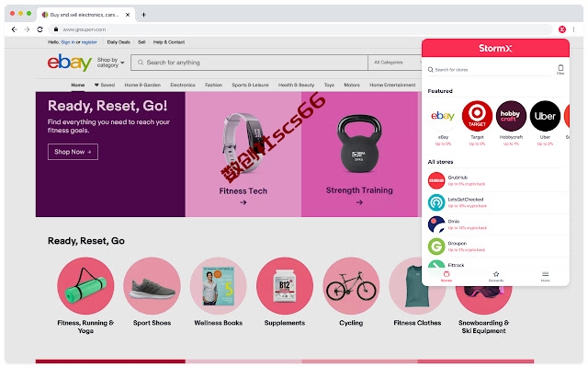Screen dimensions: 588x368
Task: Open Toys category
Action: [x=329, y=85]
